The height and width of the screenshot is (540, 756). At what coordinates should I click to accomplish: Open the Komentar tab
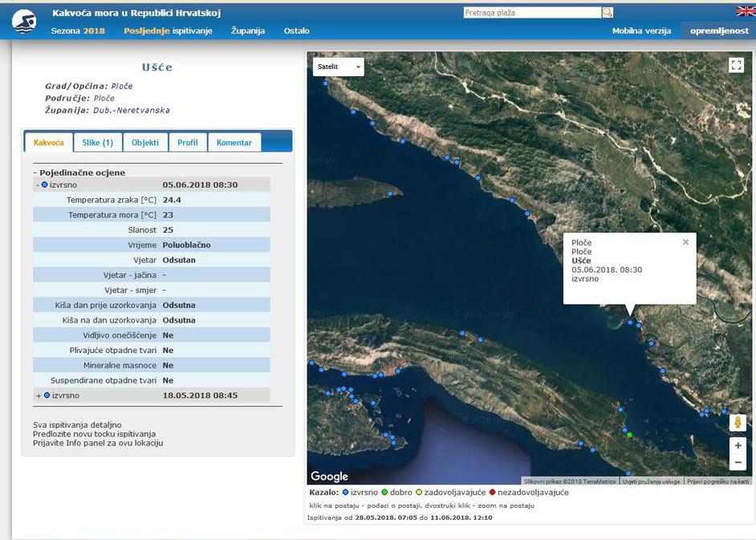coord(234,143)
